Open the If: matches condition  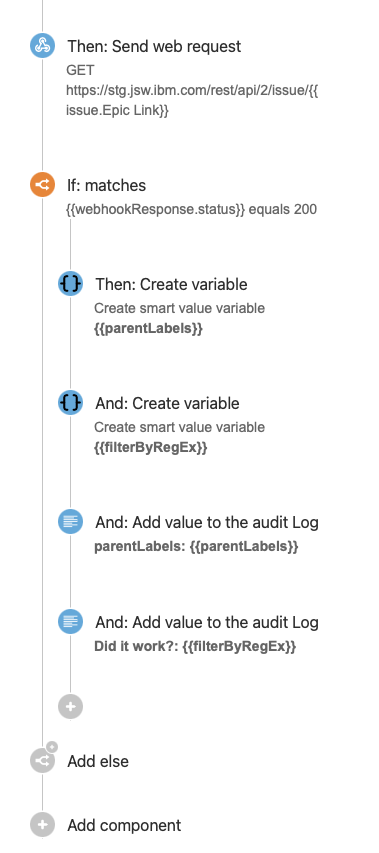[107, 186]
